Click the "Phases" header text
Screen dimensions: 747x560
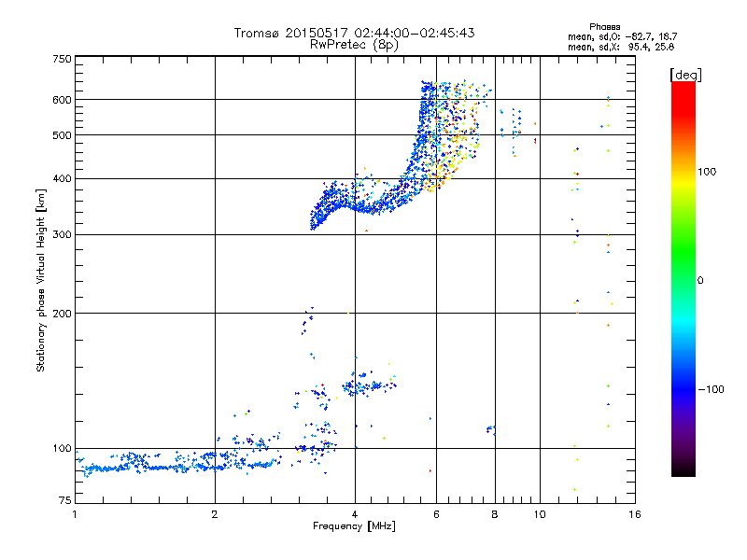point(604,27)
